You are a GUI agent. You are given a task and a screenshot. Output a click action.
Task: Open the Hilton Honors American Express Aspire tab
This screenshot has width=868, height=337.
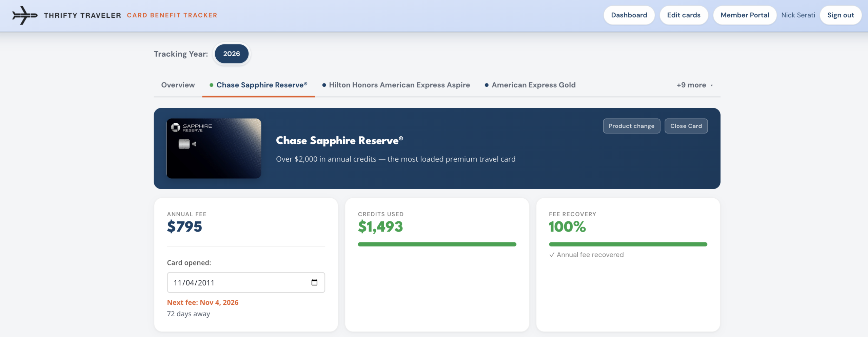point(396,85)
